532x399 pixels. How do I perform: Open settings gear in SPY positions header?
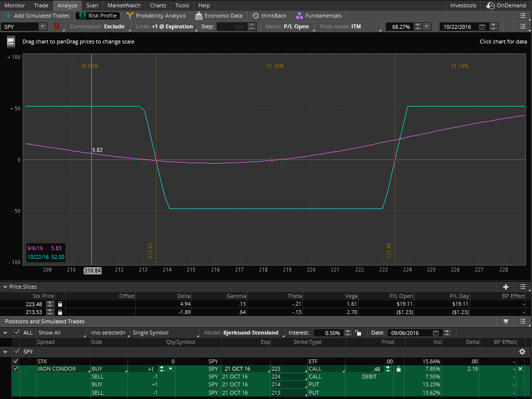pos(522,352)
